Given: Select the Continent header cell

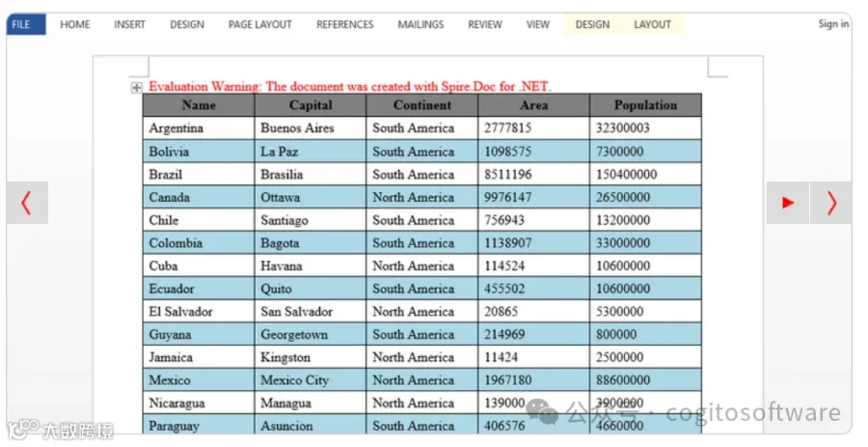Looking at the screenshot, I should 421,105.
